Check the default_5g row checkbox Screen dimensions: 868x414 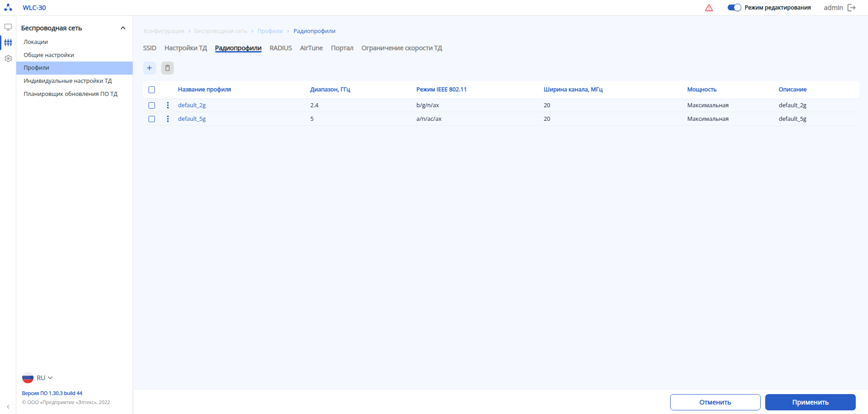point(152,119)
